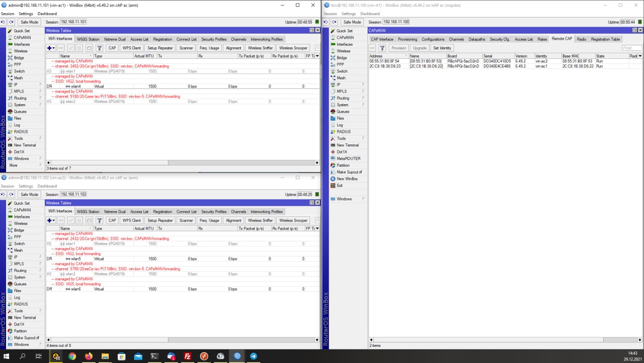Expand the Tools submenu in vin-ac1 sidebar

tap(40, 138)
